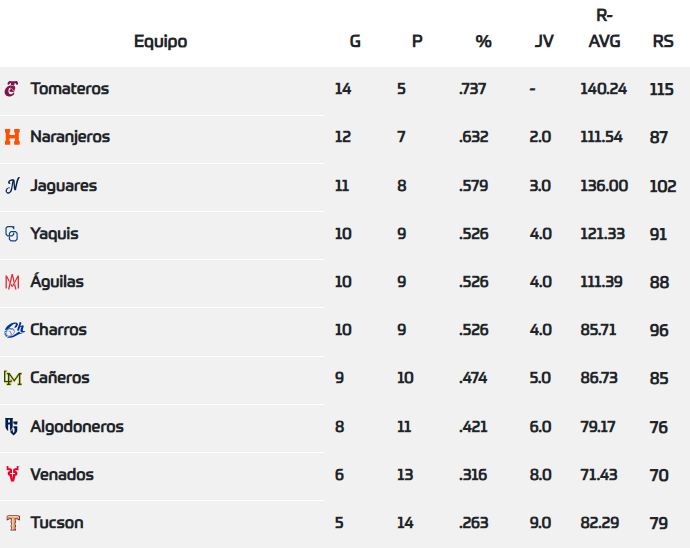This screenshot has height=548, width=690.
Task: Sort by the P losses column header
Action: click(x=417, y=41)
